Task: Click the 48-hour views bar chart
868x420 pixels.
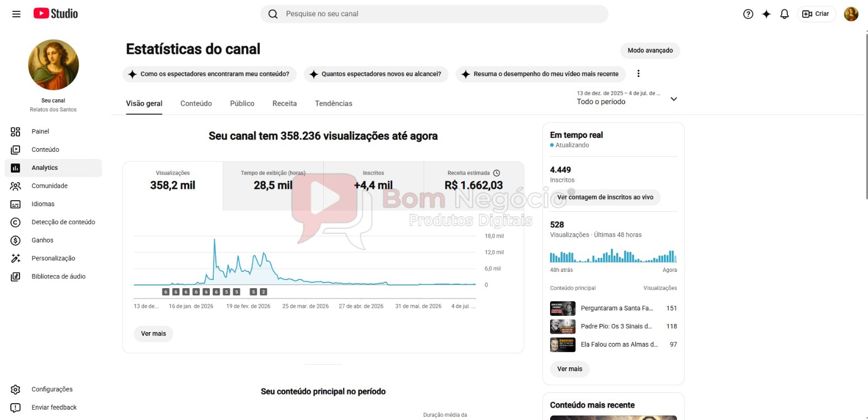Action: point(613,256)
